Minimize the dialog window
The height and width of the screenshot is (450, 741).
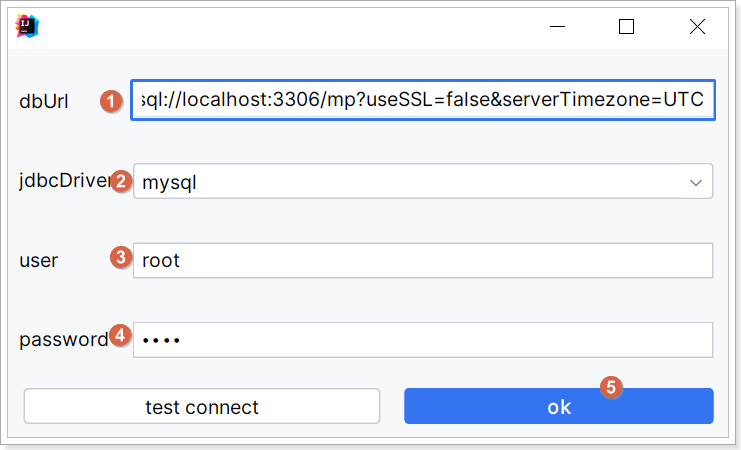[558, 26]
